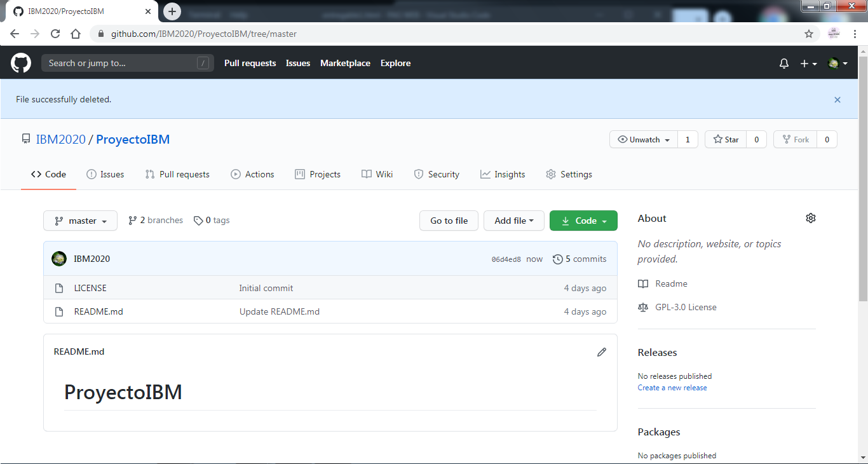
Task: Open the Projects tab
Action: click(x=318, y=174)
